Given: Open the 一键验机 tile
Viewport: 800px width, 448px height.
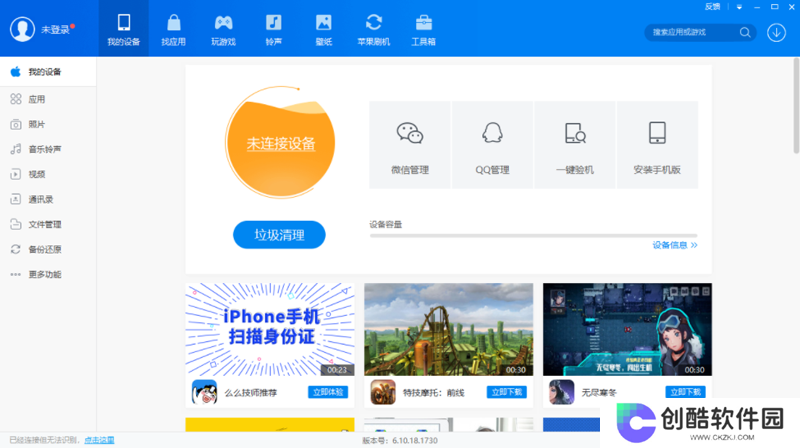Looking at the screenshot, I should 575,145.
